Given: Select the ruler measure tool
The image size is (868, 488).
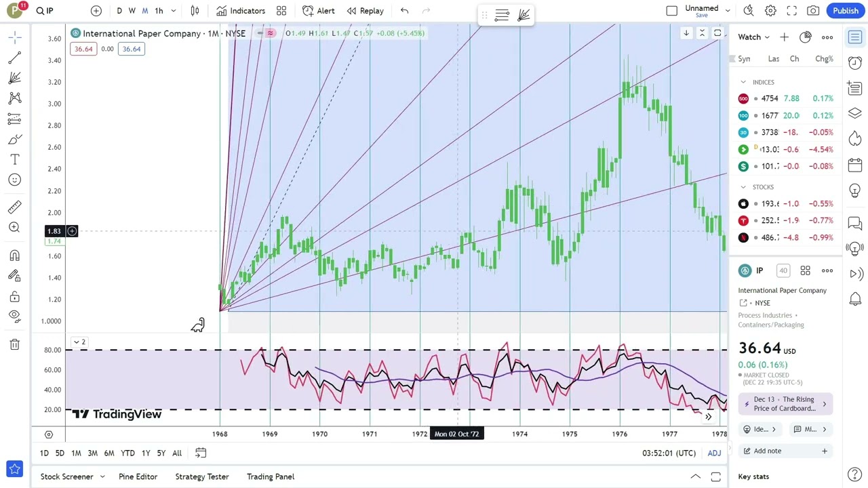Looking at the screenshot, I should [14, 207].
